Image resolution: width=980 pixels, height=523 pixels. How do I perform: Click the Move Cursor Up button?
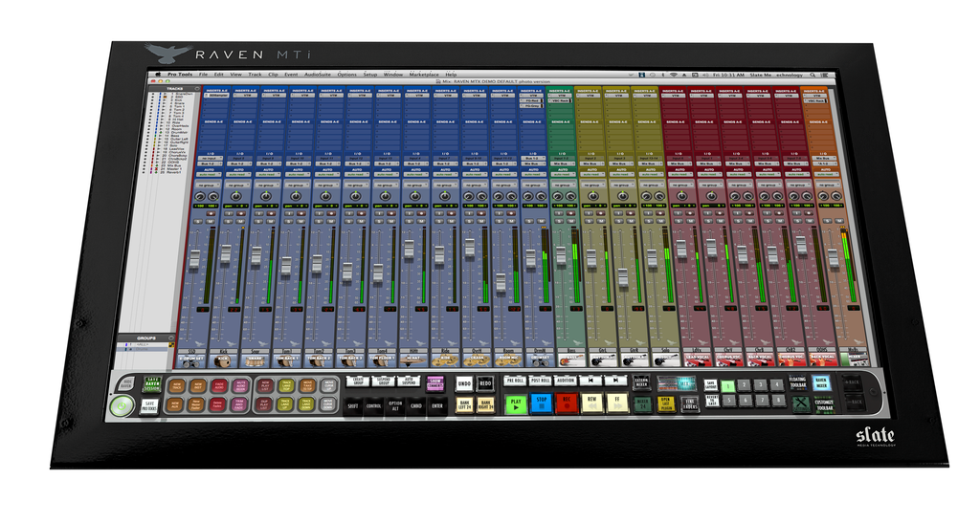[329, 385]
